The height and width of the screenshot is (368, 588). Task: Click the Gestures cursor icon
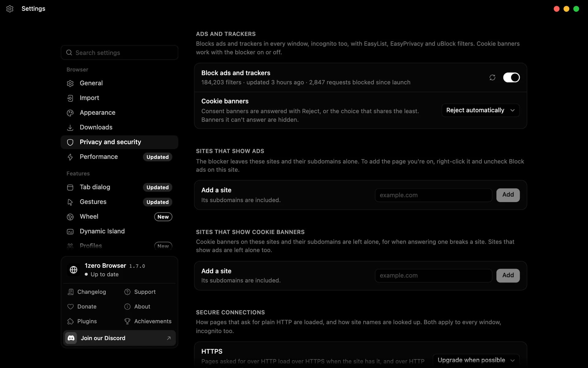point(70,202)
